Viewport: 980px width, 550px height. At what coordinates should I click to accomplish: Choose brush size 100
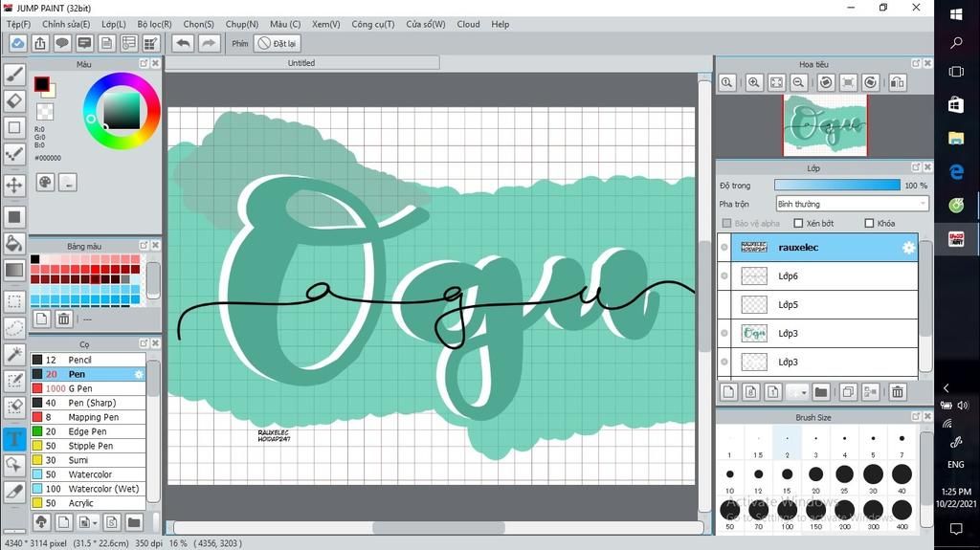pyautogui.click(x=787, y=515)
